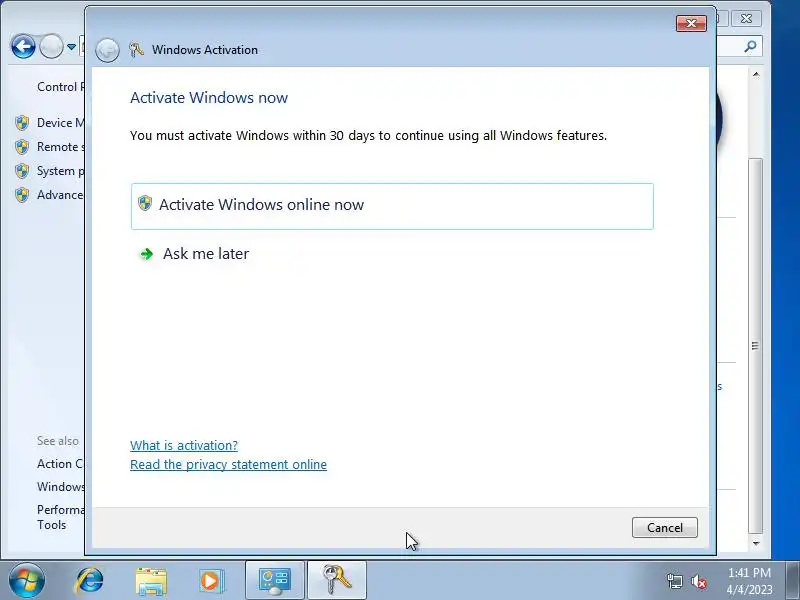Click the forward button in Control Panel window
This screenshot has width=800, height=600.
51,47
